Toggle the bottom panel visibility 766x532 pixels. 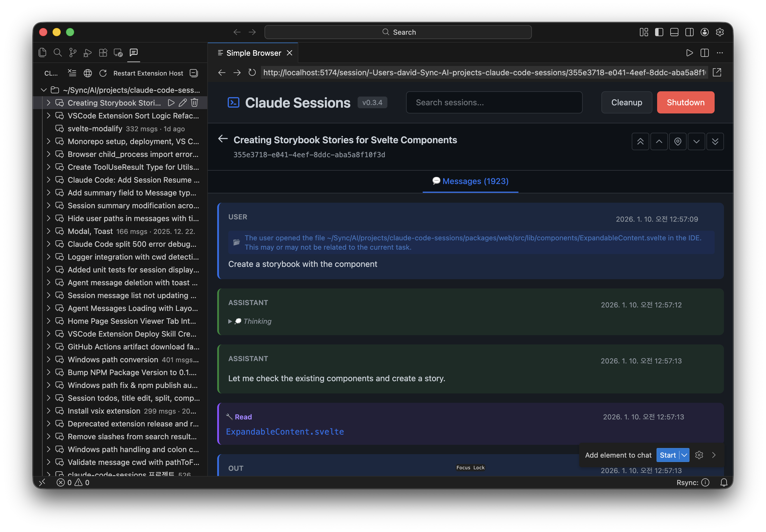674,32
